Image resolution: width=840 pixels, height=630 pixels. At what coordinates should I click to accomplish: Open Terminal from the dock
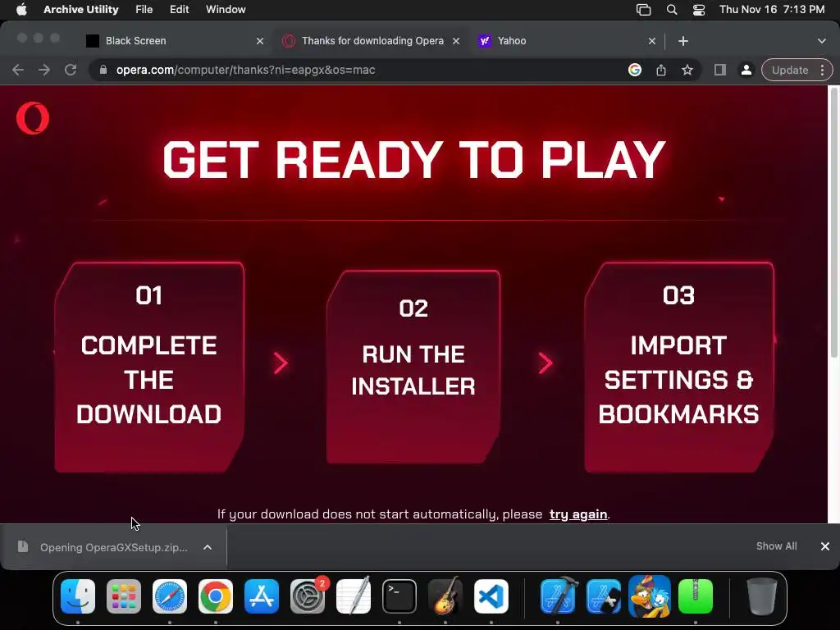tap(399, 596)
